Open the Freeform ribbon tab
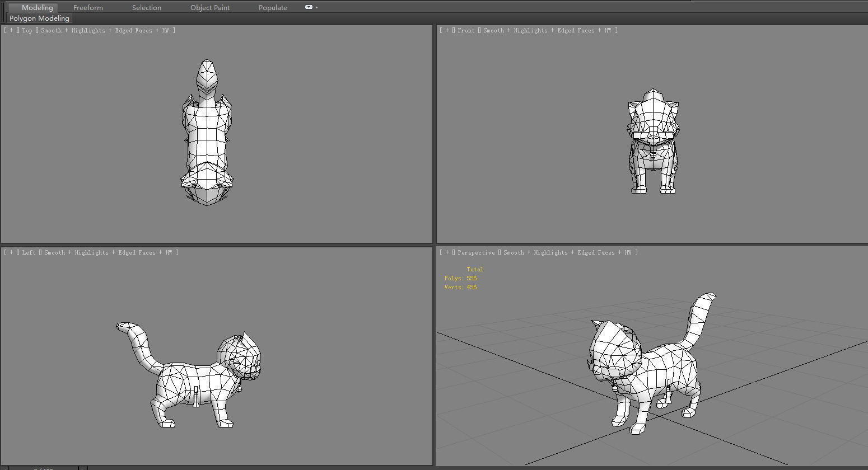The image size is (868, 470). tap(88, 7)
